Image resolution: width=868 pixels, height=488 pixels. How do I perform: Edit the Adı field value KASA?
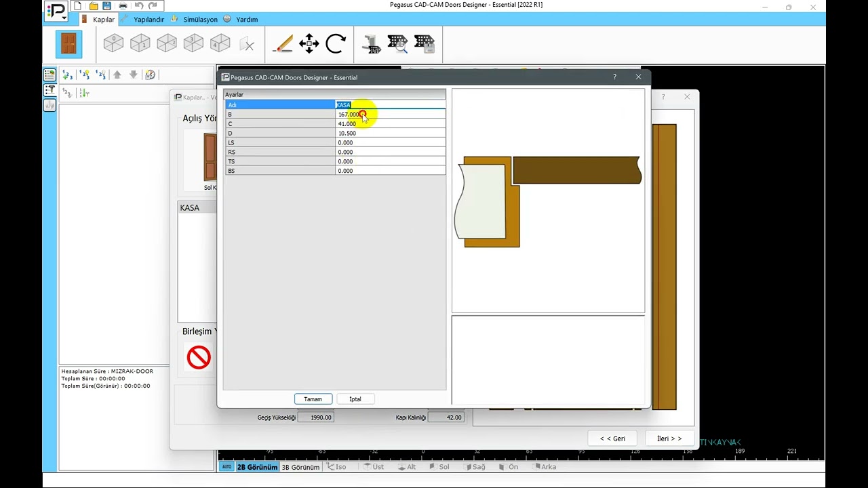coord(391,105)
